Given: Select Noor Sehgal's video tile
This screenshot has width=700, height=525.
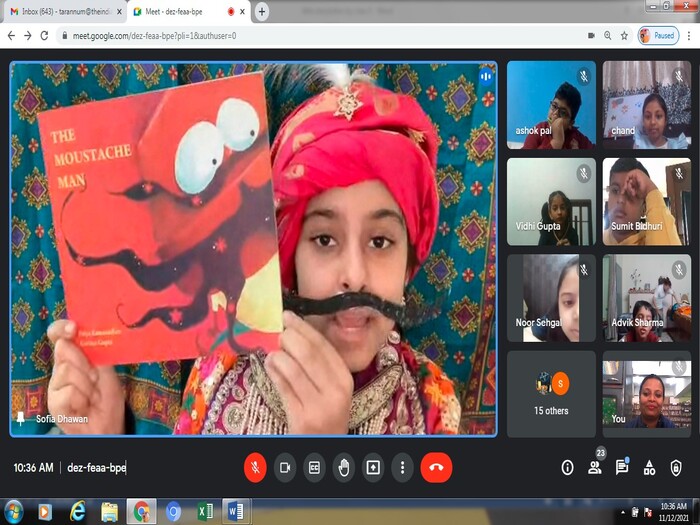Looking at the screenshot, I should coord(551,298).
